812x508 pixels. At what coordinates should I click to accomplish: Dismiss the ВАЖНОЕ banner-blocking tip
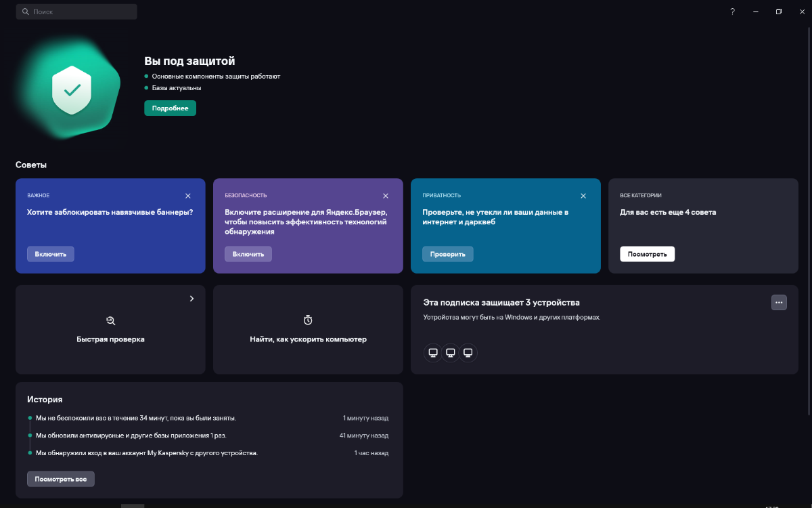point(188,196)
